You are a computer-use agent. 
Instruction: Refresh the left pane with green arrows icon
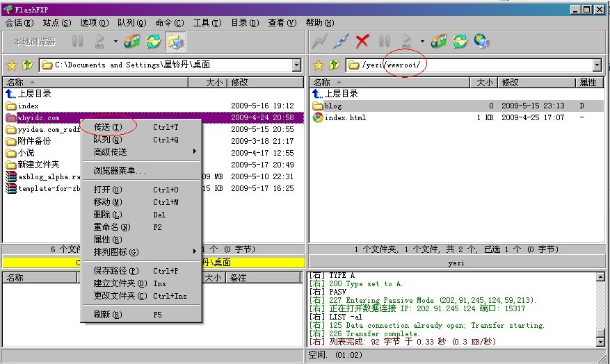(x=153, y=41)
